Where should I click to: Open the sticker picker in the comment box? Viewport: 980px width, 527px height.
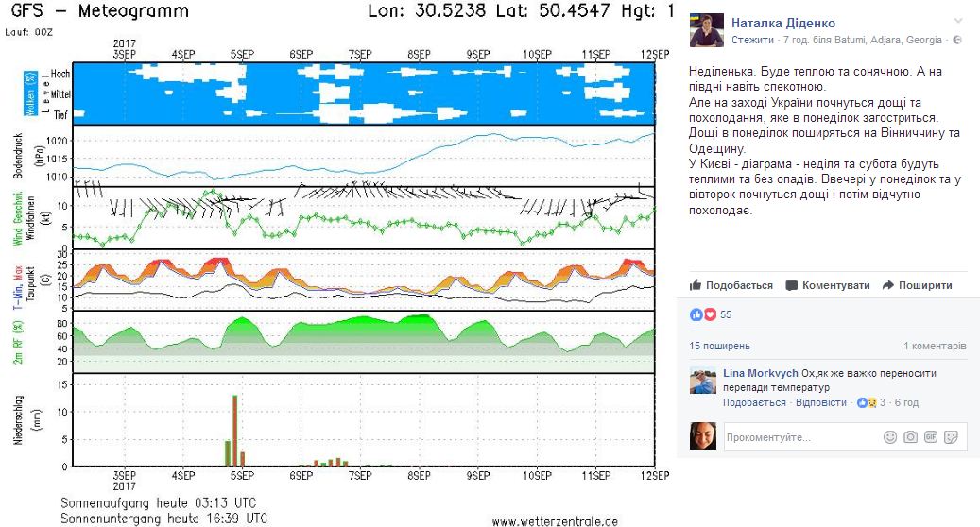[952, 437]
